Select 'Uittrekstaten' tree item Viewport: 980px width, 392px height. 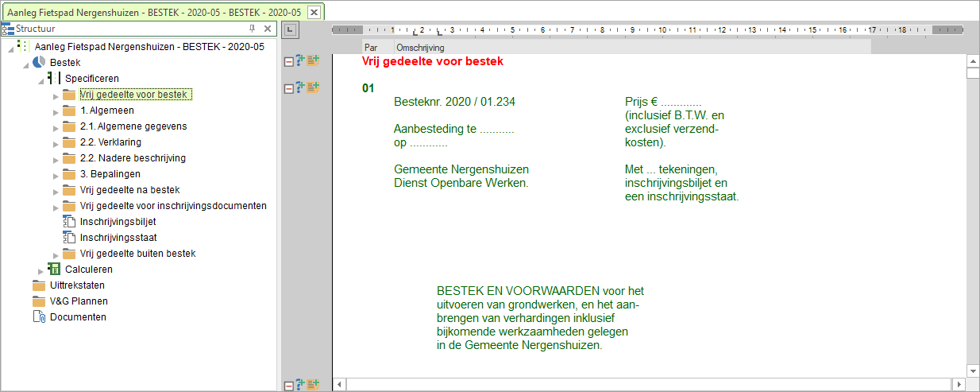pyautogui.click(x=77, y=285)
